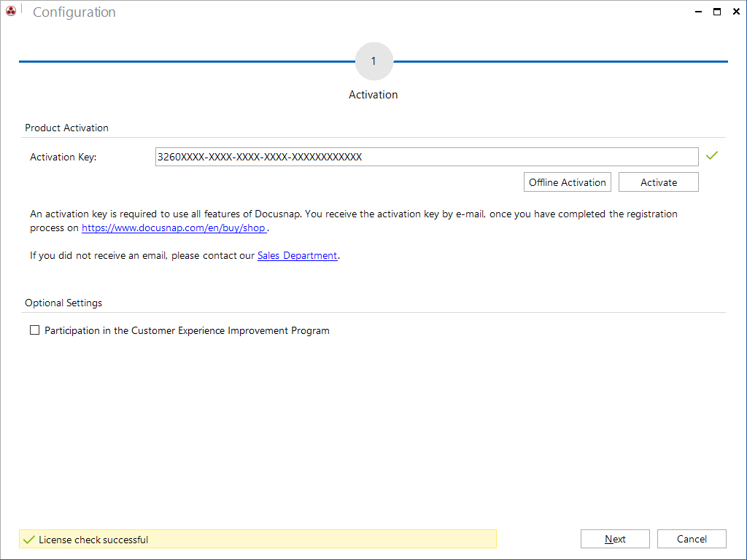
Task: Close the Configuration window
Action: tap(736, 12)
